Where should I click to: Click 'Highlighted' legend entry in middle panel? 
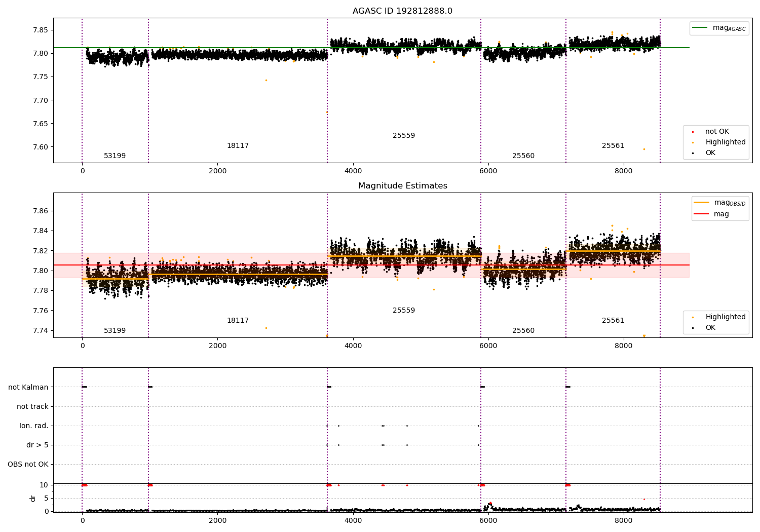click(719, 317)
